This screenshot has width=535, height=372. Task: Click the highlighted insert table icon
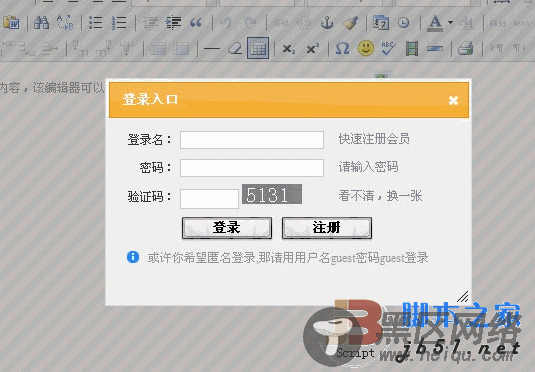coord(258,48)
